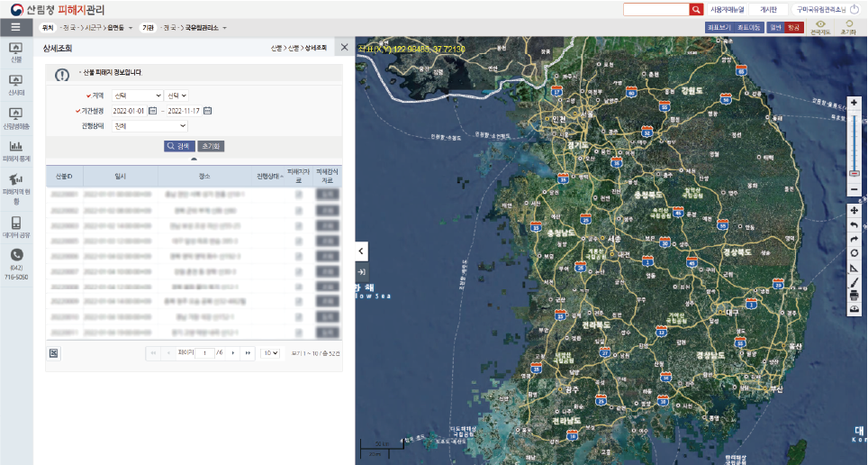
Task: Go to previous map view (undo arrow)
Action: tap(854, 225)
